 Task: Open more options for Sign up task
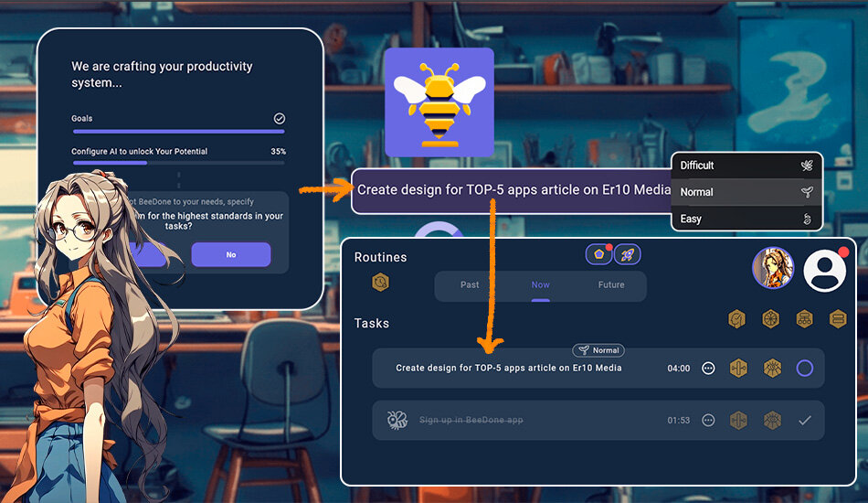708,421
